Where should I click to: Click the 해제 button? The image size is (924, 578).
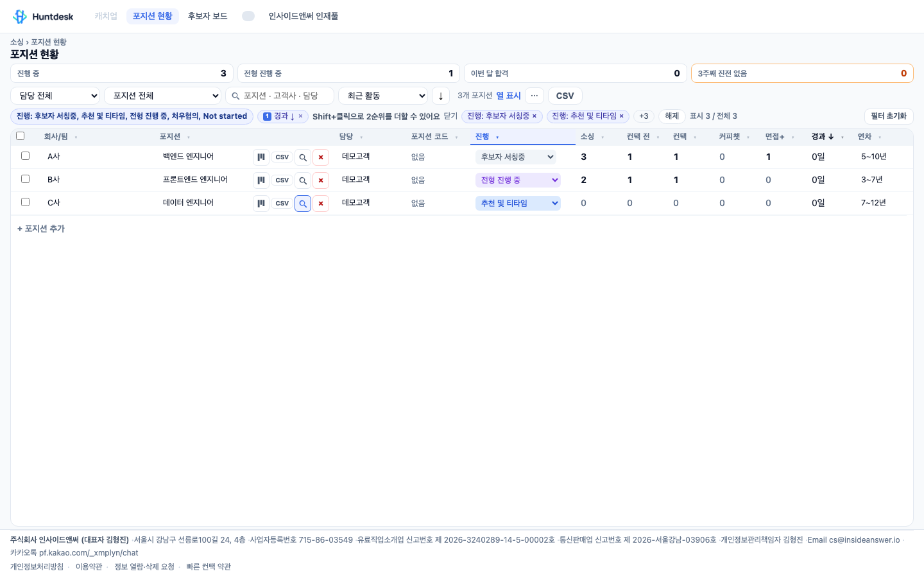click(672, 116)
